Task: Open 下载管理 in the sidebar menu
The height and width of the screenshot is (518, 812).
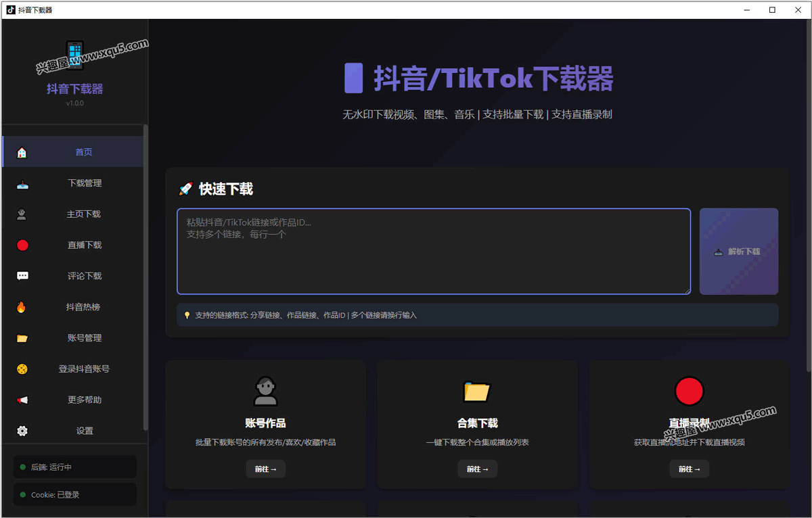Action: click(85, 183)
